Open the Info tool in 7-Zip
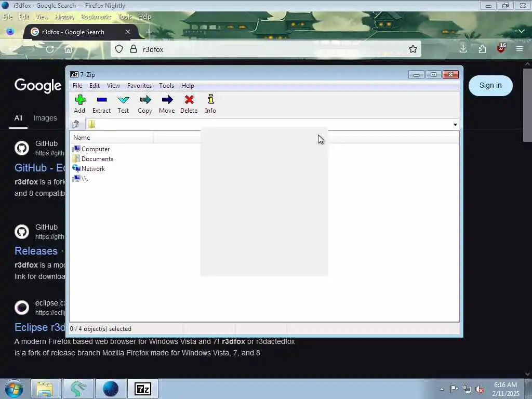532x399 pixels. [x=210, y=104]
